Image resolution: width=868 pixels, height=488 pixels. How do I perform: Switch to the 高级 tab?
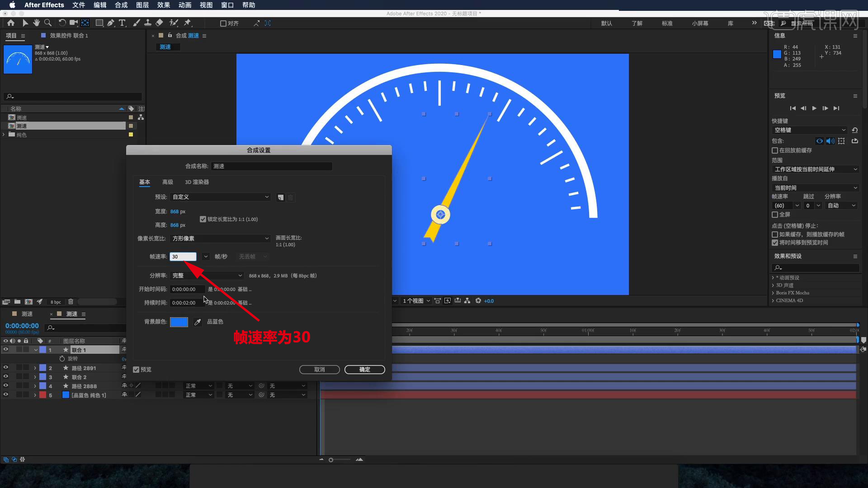tap(168, 182)
